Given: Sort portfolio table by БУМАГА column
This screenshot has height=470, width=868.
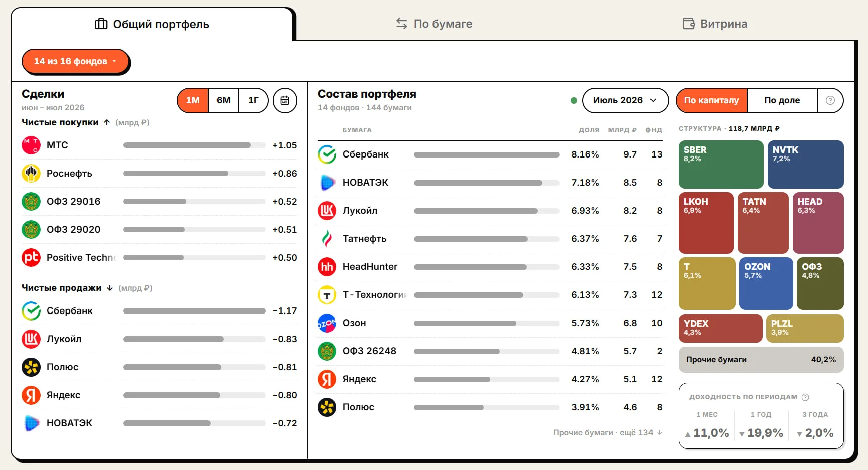Looking at the screenshot, I should [x=357, y=130].
